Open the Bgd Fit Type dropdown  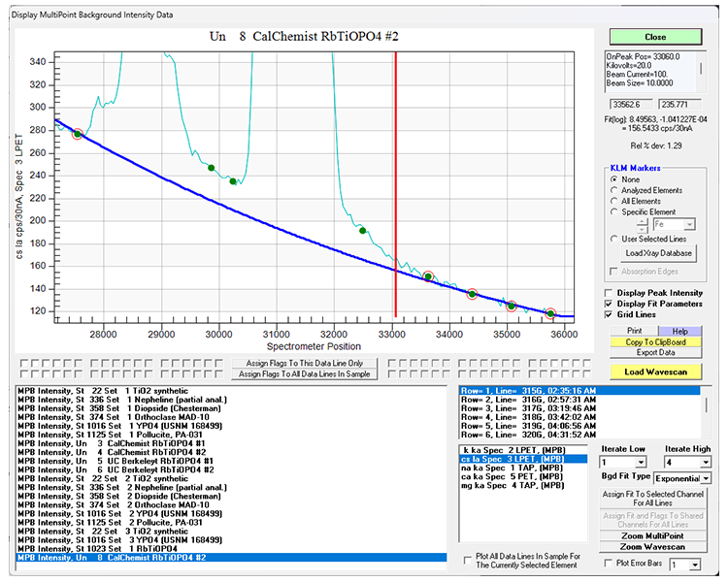[704, 479]
